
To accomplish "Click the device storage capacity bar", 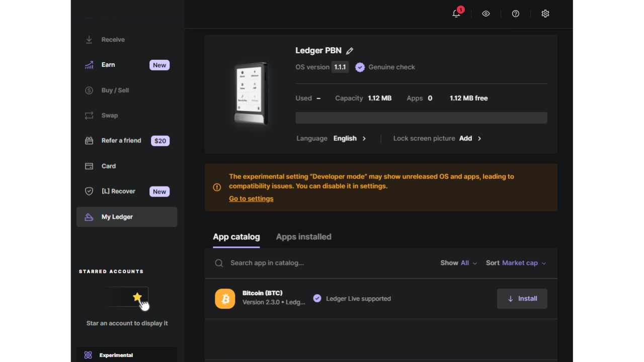I will coord(421,117).
